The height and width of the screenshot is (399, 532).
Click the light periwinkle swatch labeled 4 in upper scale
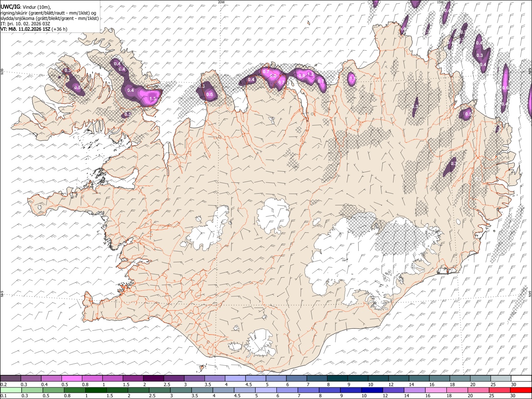click(235, 378)
